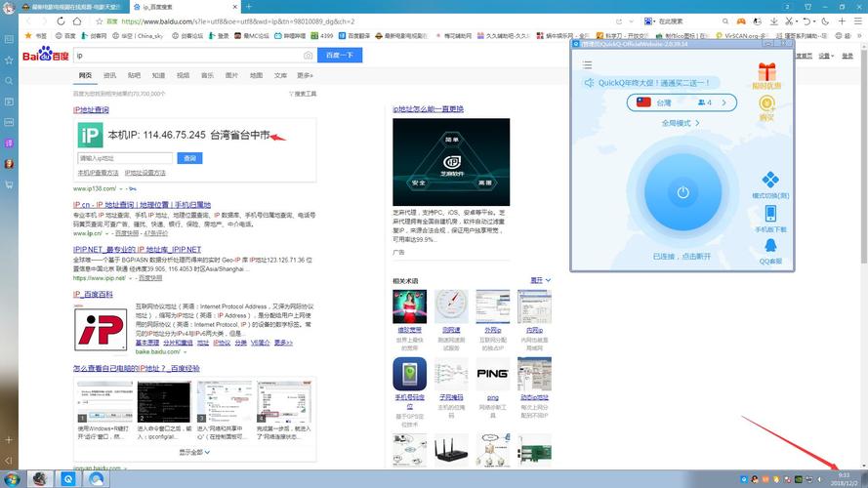The image size is (868, 488).
Task: Click the scissors screenshot tool icon
Action: click(x=789, y=21)
